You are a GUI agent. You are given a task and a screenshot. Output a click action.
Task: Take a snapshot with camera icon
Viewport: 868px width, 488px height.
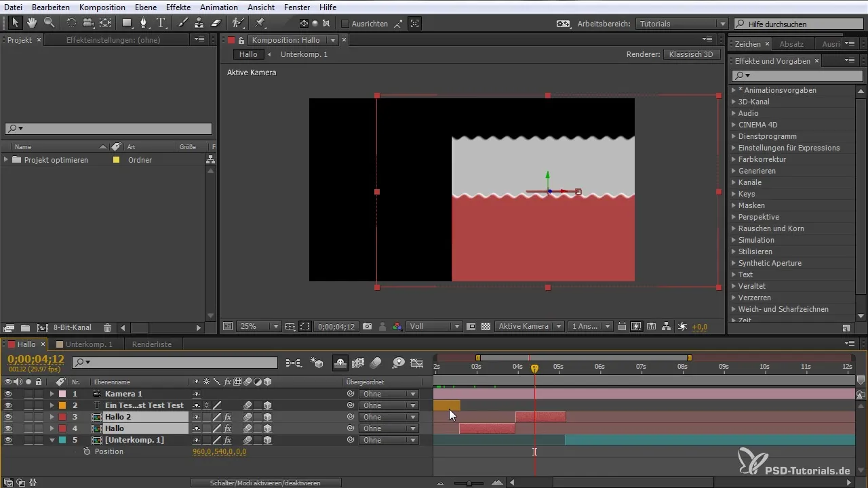point(368,326)
